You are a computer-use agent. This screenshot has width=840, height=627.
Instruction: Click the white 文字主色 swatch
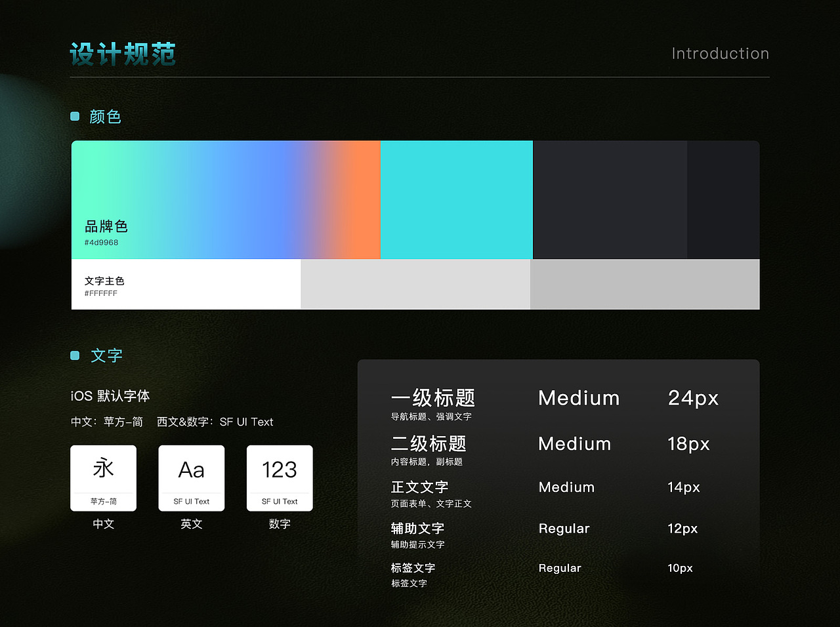[x=186, y=284]
